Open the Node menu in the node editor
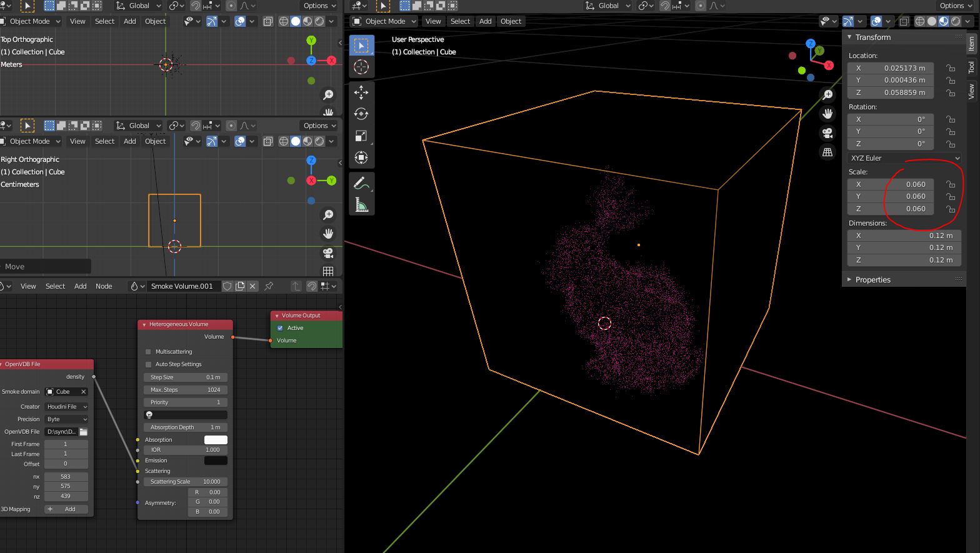Viewport: 980px width, 553px height. (104, 286)
